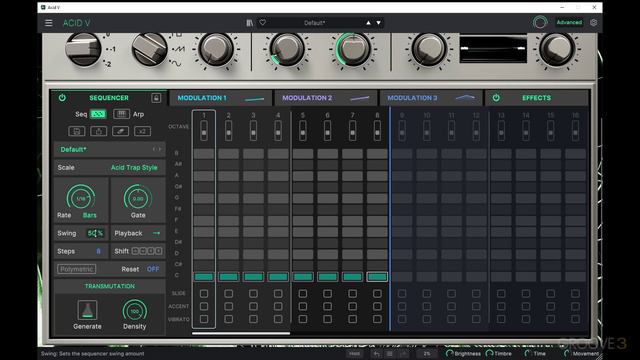This screenshot has width=640, height=360.
Task: Open the Modulation 1 tab
Action: coord(221,98)
